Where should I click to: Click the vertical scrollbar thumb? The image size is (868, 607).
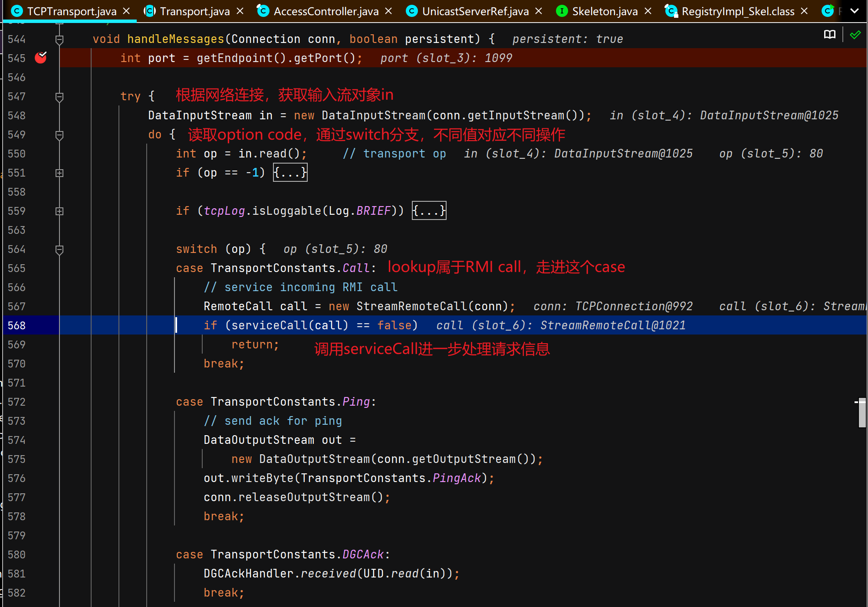coord(862,413)
